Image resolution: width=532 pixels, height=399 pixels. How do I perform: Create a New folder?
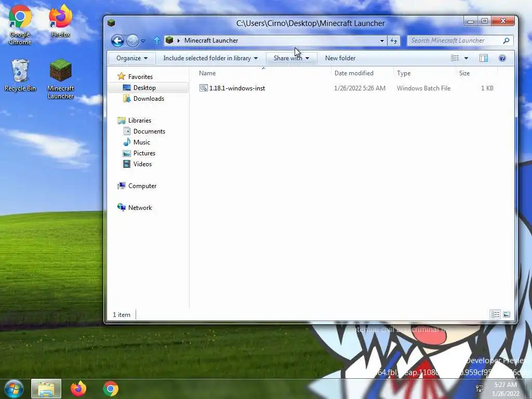coord(340,58)
